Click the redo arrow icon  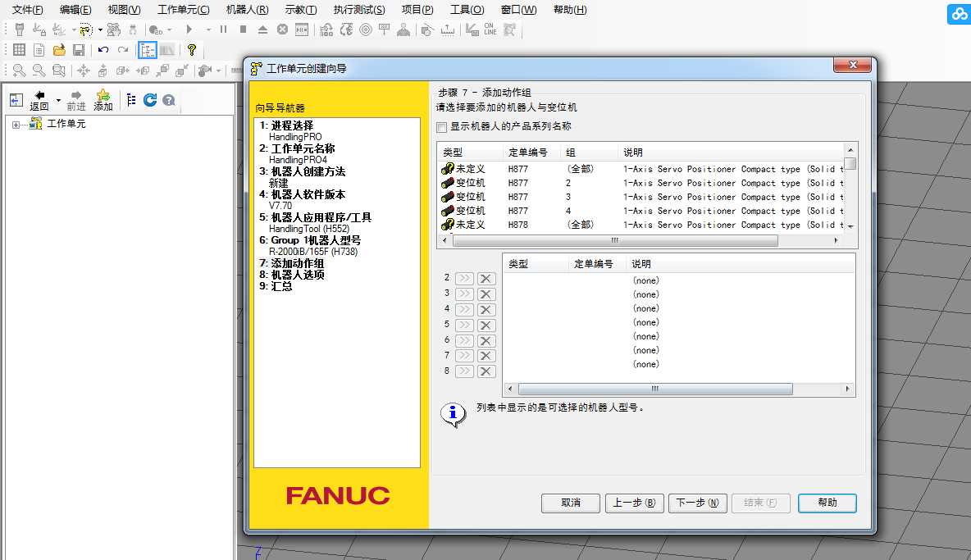pos(123,49)
